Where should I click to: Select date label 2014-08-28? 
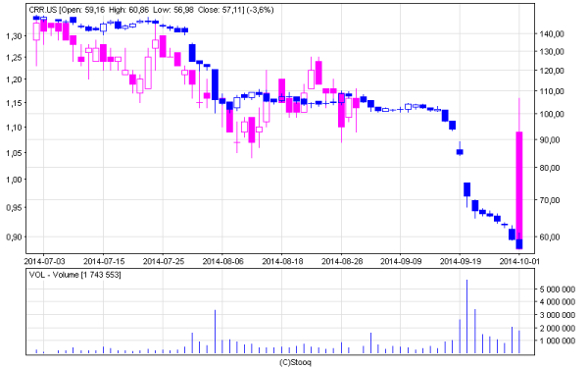coord(342,261)
